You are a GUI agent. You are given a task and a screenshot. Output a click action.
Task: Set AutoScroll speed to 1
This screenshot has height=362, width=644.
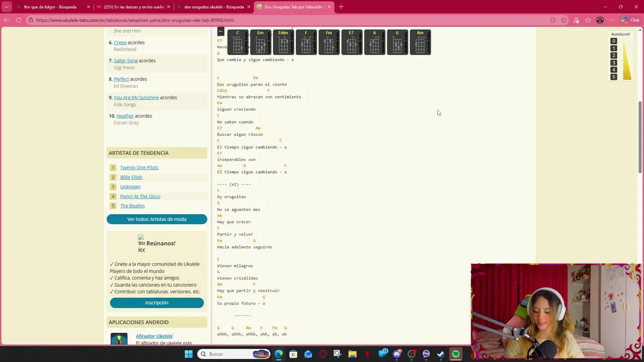click(613, 48)
